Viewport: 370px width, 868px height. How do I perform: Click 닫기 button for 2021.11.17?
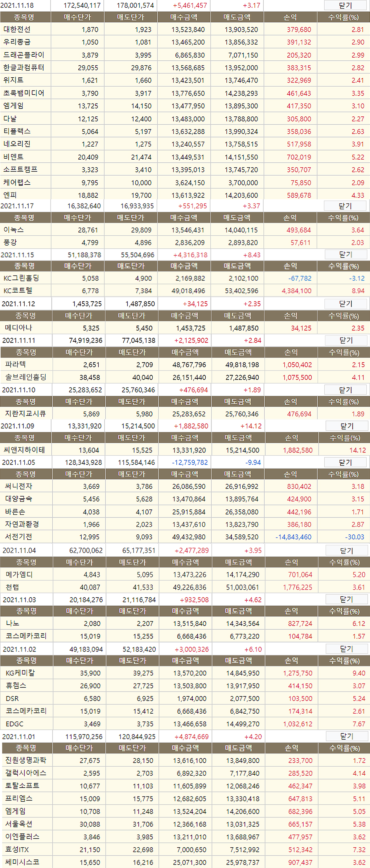point(345,205)
